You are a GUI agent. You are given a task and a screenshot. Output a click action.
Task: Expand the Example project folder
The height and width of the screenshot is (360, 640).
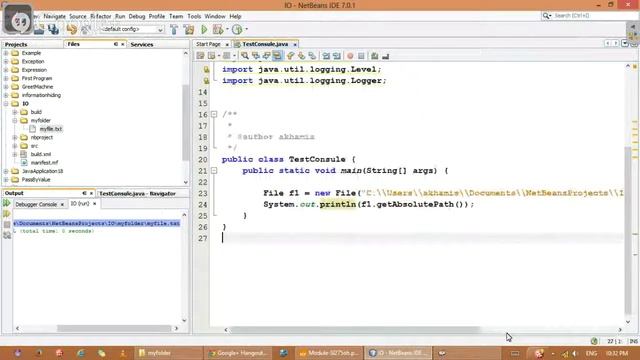(6, 53)
